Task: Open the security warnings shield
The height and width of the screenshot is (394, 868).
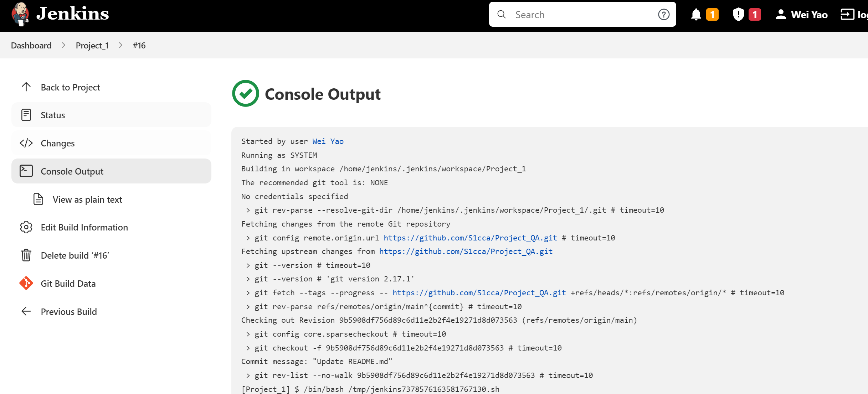Action: [738, 14]
